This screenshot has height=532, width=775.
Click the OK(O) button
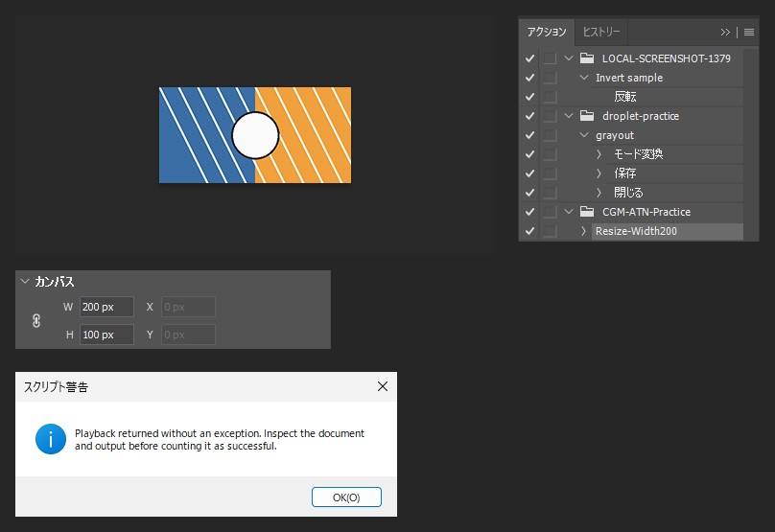[346, 497]
